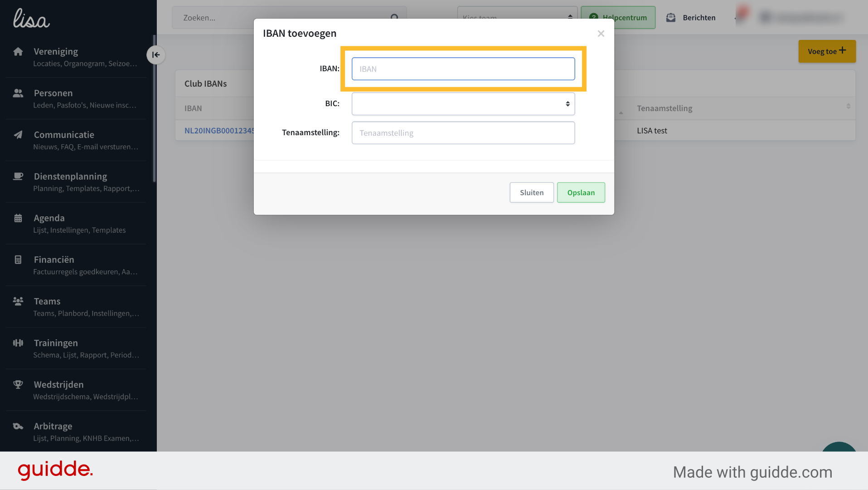
Task: Click the Dienstenplanning coffee cup icon
Action: pyautogui.click(x=18, y=176)
